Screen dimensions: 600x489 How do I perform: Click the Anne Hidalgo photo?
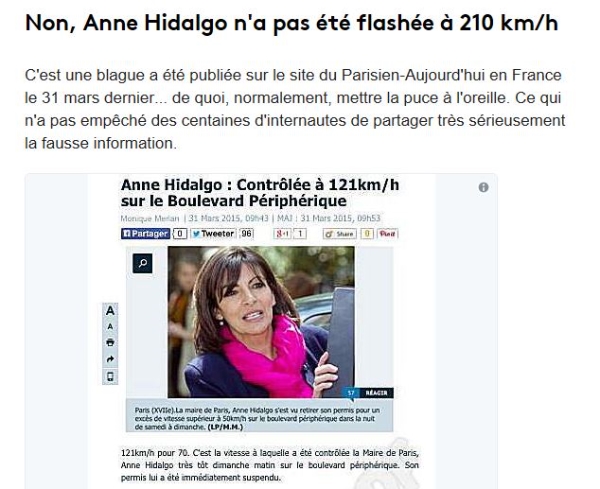coord(261,322)
